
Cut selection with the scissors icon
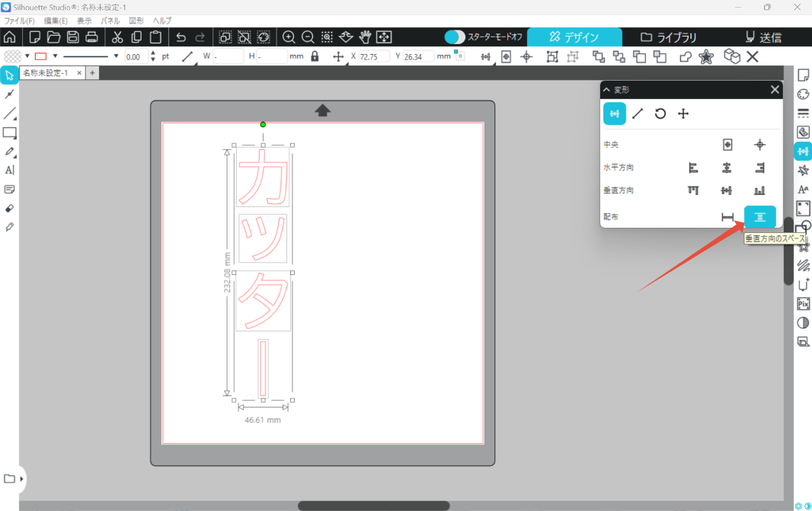tap(117, 37)
